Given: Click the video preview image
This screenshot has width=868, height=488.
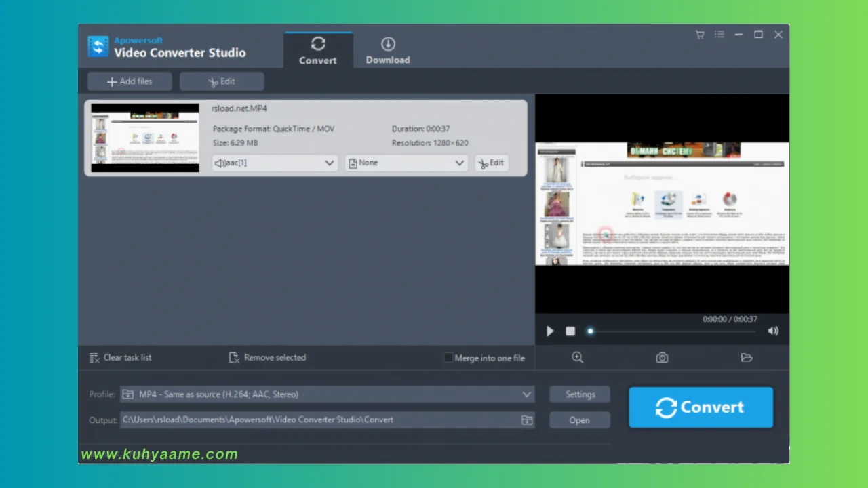Looking at the screenshot, I should pos(662,203).
